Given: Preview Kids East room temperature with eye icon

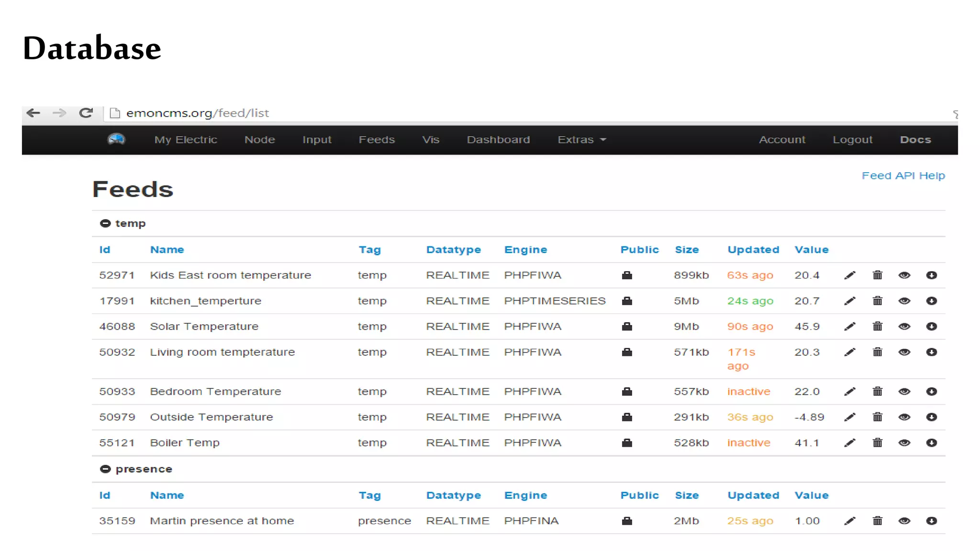Looking at the screenshot, I should tap(904, 275).
